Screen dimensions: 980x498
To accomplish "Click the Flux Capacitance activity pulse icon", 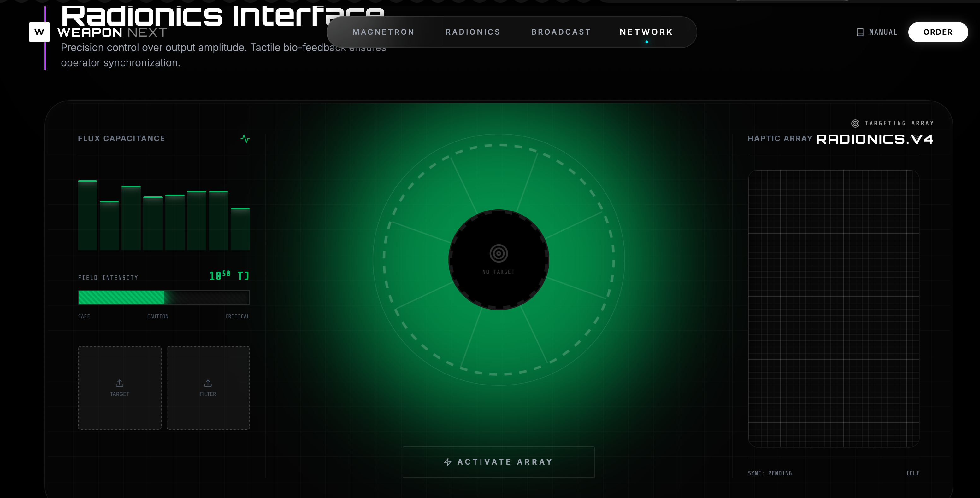I will (245, 139).
